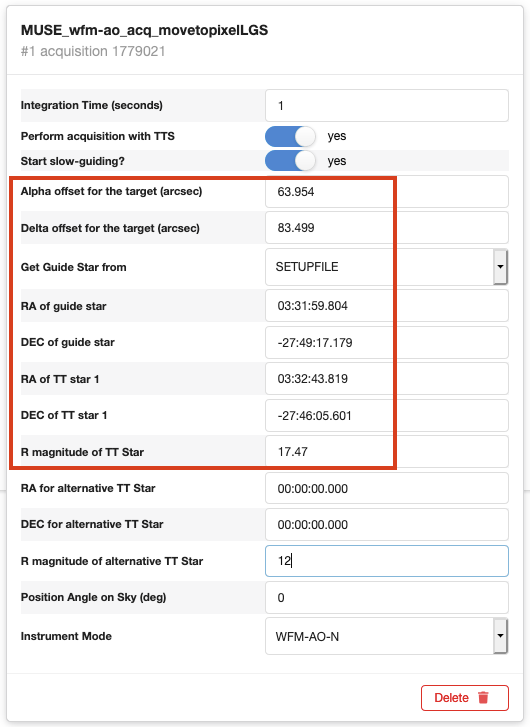Click RA for alternative TT Star field
Viewport: 530px width, 727px height.
tap(387, 488)
